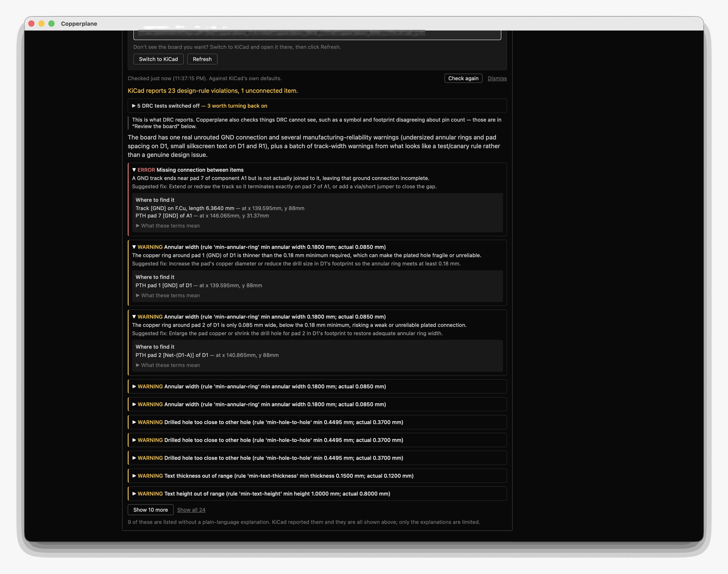Screen dimensions: 728x574
Task: Expand What these terms mean under PTH pad 2 of D1
Action: (x=168, y=365)
